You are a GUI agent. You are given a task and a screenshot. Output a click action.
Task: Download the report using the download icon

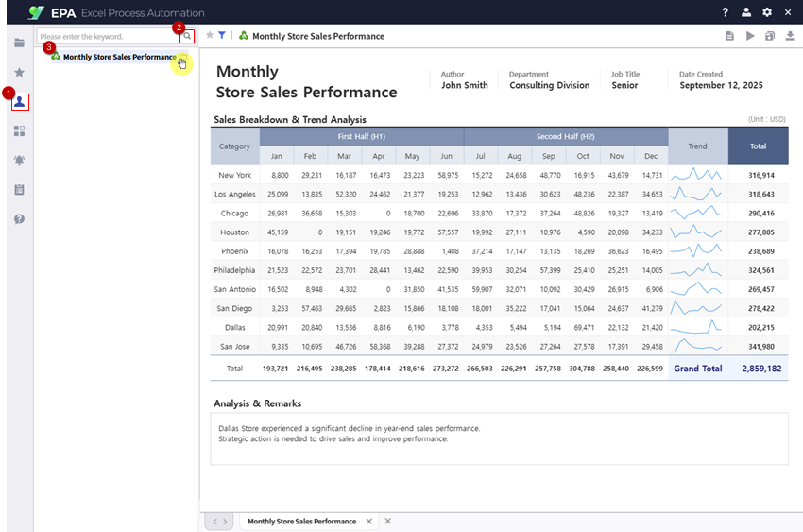[790, 36]
